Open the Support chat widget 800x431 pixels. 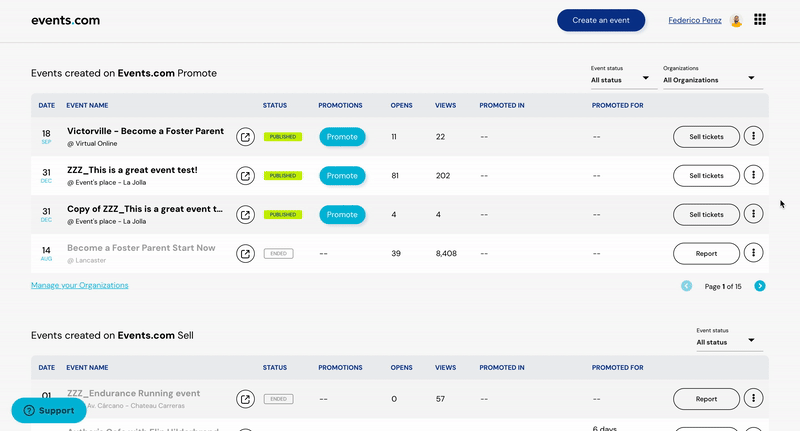(49, 411)
